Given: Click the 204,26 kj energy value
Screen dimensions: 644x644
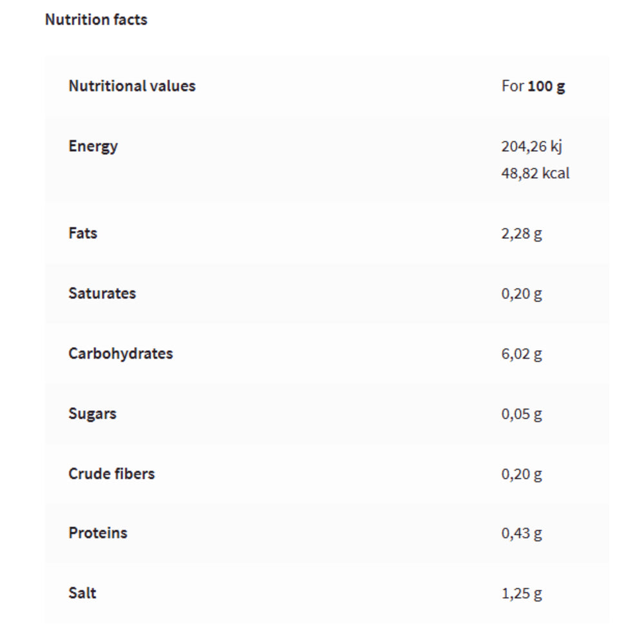Looking at the screenshot, I should (532, 146).
